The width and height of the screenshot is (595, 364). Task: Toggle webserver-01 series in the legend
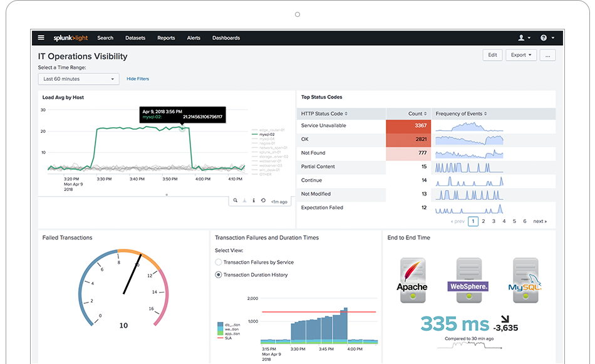click(x=267, y=161)
